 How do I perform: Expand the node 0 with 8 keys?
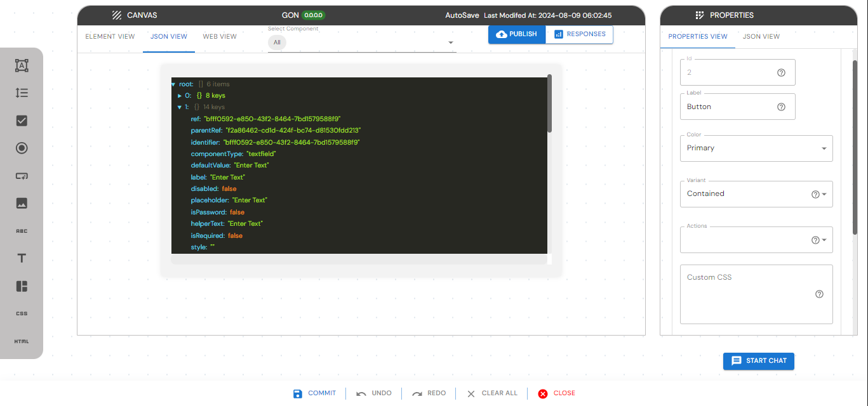tap(180, 96)
